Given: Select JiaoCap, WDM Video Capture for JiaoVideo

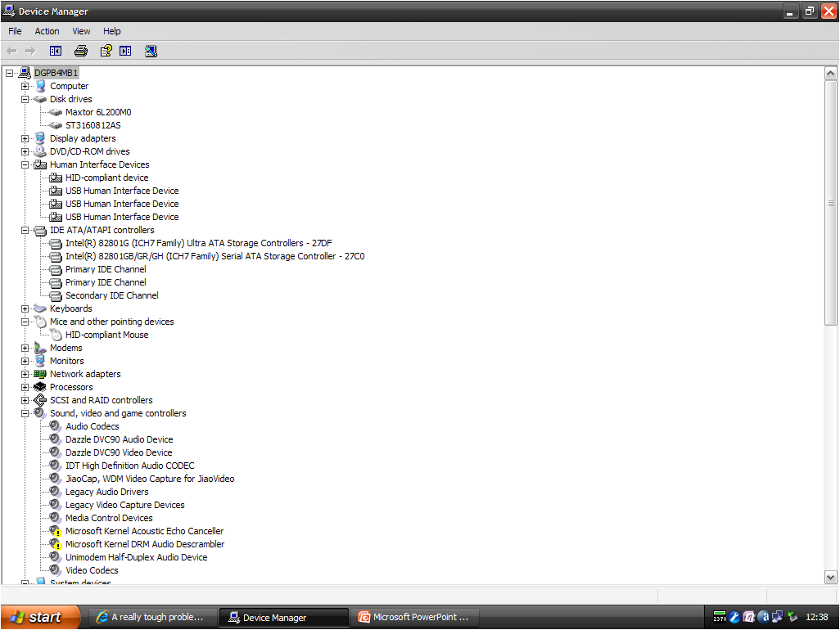Looking at the screenshot, I should point(150,479).
